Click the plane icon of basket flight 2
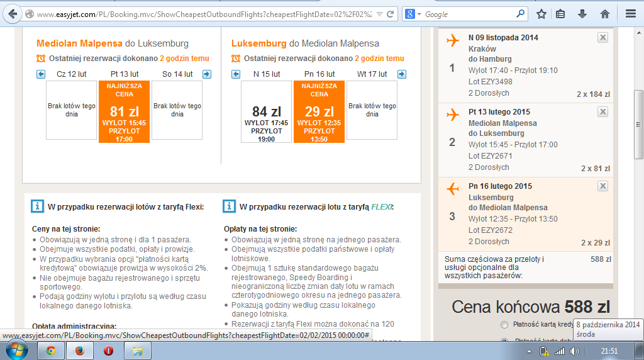644x360 pixels. (453, 115)
